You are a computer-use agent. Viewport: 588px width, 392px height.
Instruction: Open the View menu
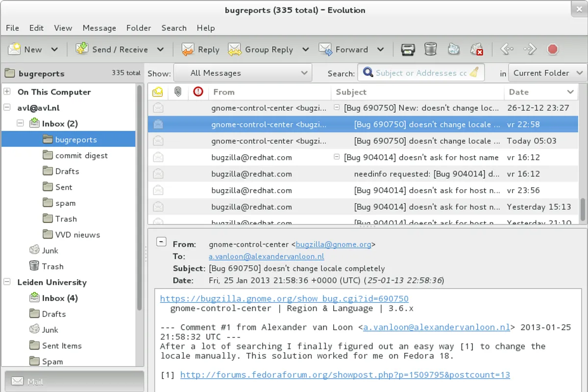click(x=63, y=28)
